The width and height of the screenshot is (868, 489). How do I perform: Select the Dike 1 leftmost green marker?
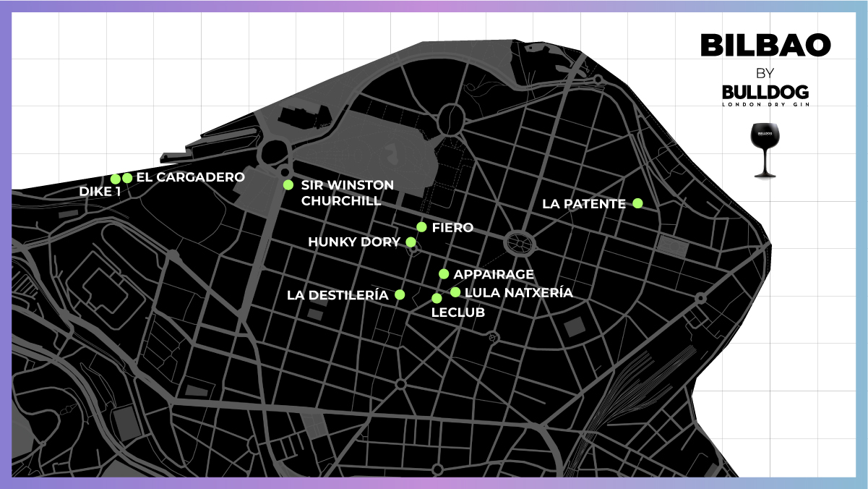(x=116, y=179)
